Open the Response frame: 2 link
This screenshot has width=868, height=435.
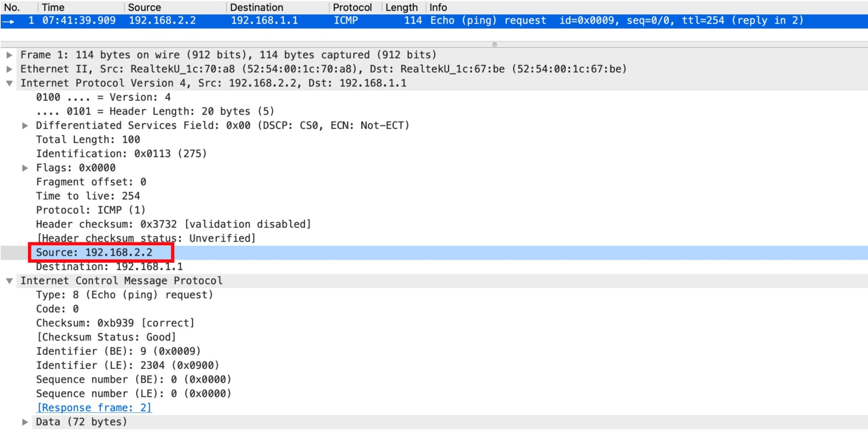point(94,408)
